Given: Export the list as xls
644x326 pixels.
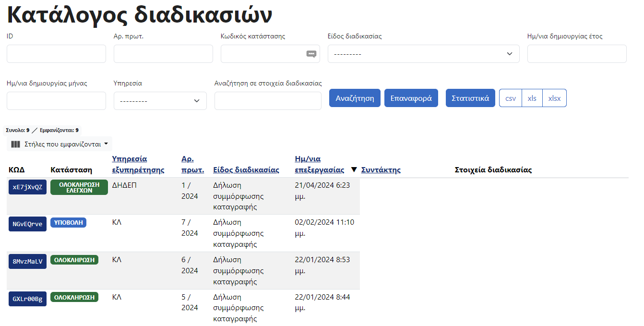Looking at the screenshot, I should click(532, 98).
